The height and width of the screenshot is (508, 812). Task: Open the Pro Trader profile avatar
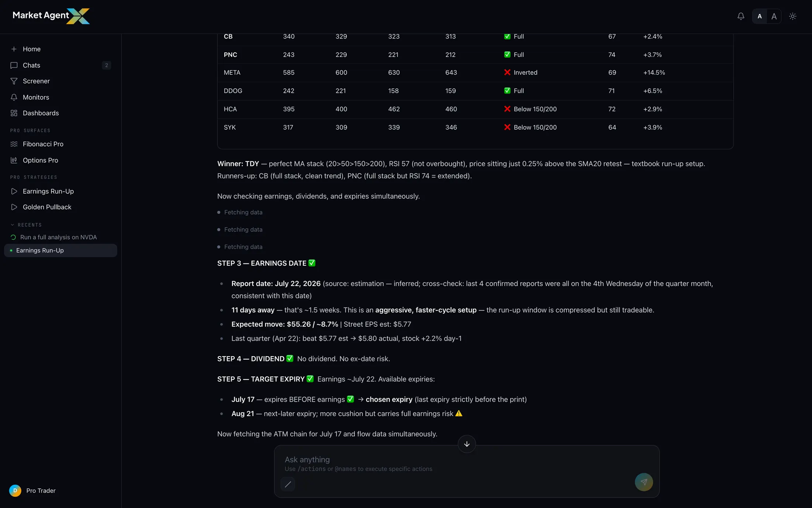(x=15, y=491)
